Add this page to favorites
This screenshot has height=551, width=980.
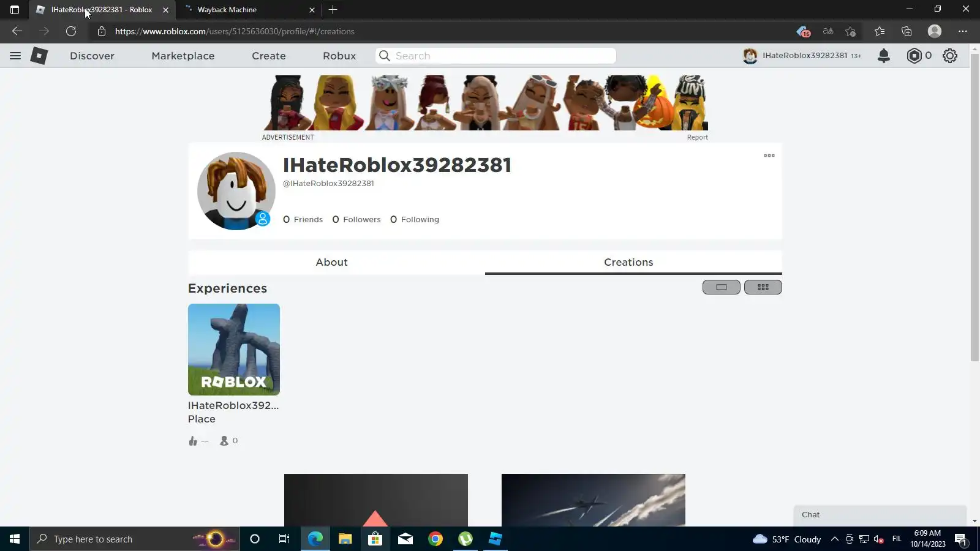click(x=850, y=31)
